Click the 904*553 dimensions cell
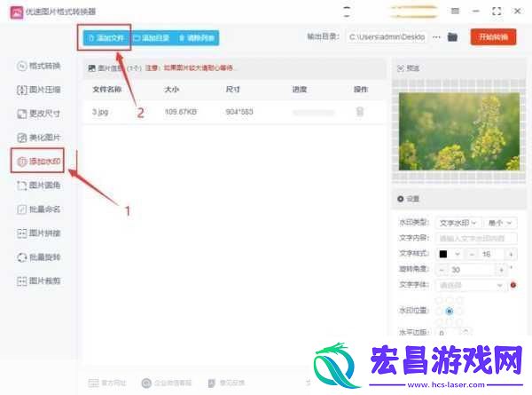 [x=239, y=112]
